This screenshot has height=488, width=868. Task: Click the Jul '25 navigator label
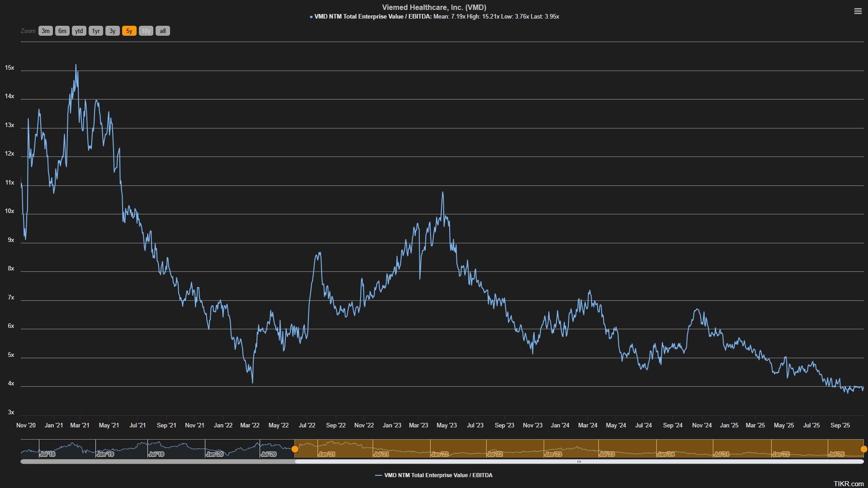[x=836, y=454]
